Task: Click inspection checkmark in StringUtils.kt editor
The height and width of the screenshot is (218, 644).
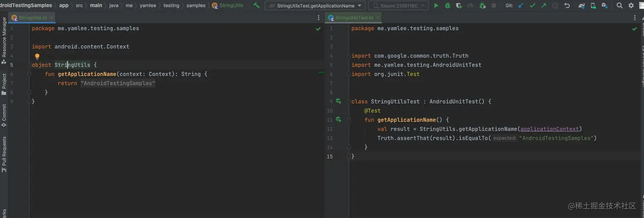Action: coord(318,29)
